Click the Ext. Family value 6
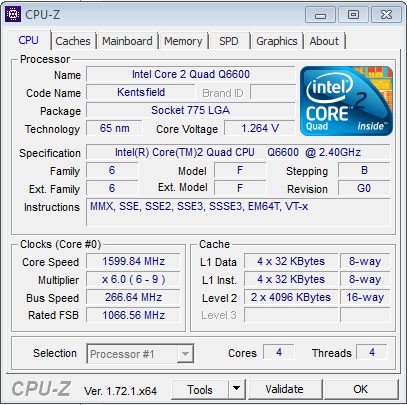 (x=112, y=188)
